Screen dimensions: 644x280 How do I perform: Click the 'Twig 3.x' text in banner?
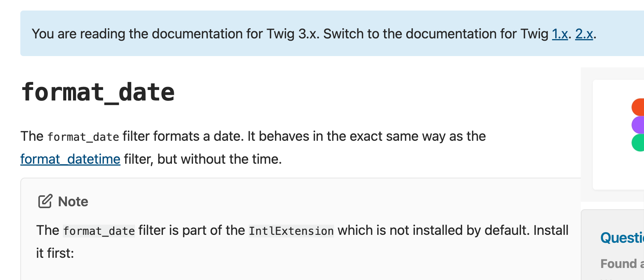[293, 34]
